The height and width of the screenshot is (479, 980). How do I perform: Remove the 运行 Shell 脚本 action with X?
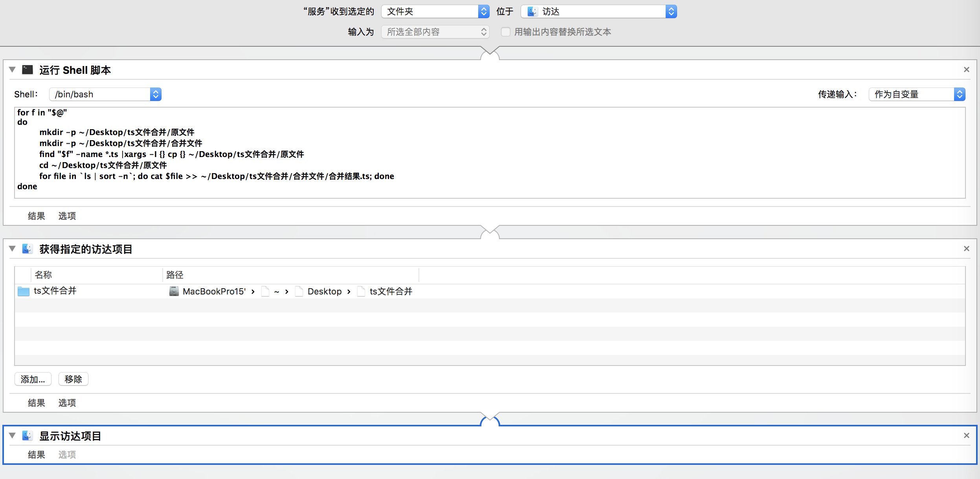(x=966, y=70)
